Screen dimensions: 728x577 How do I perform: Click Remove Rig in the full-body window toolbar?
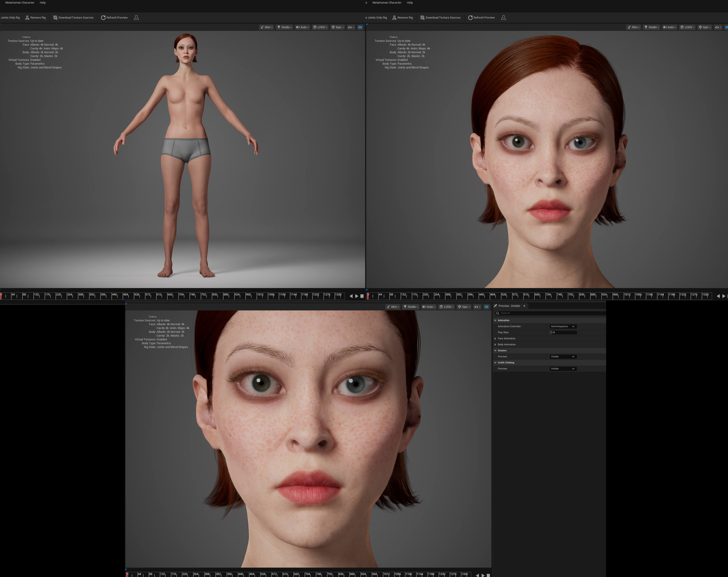(x=36, y=18)
